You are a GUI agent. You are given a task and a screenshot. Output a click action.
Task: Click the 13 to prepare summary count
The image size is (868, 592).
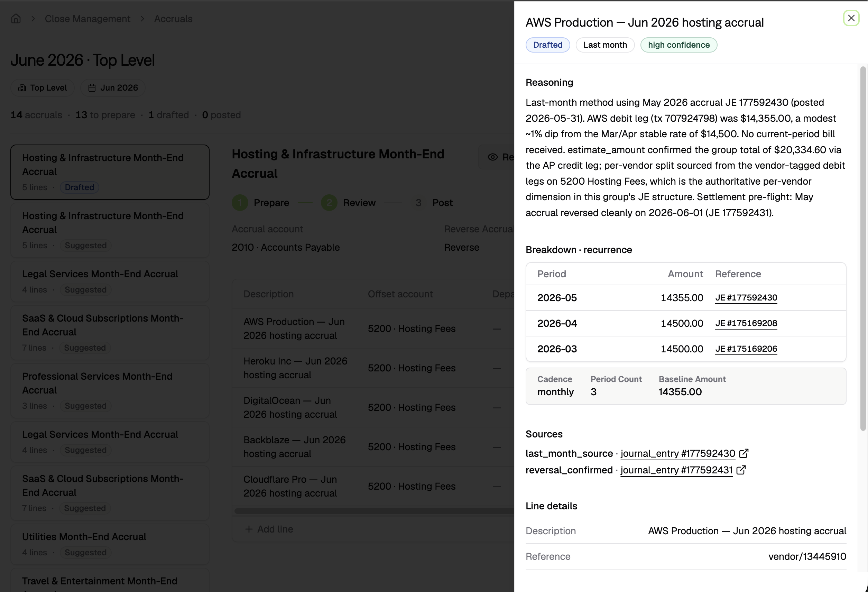(x=105, y=115)
